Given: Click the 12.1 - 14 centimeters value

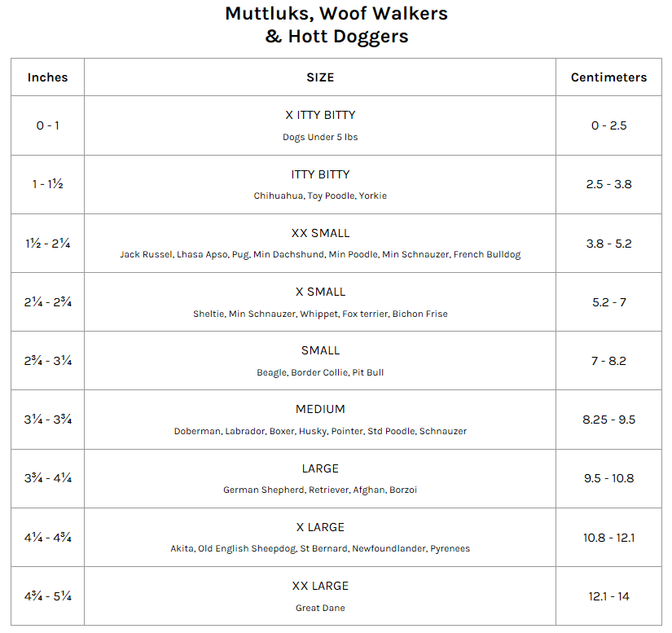Looking at the screenshot, I should (608, 596).
